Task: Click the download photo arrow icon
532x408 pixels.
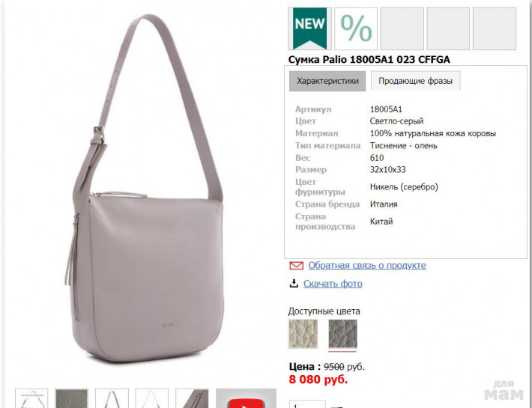Action: (x=294, y=283)
